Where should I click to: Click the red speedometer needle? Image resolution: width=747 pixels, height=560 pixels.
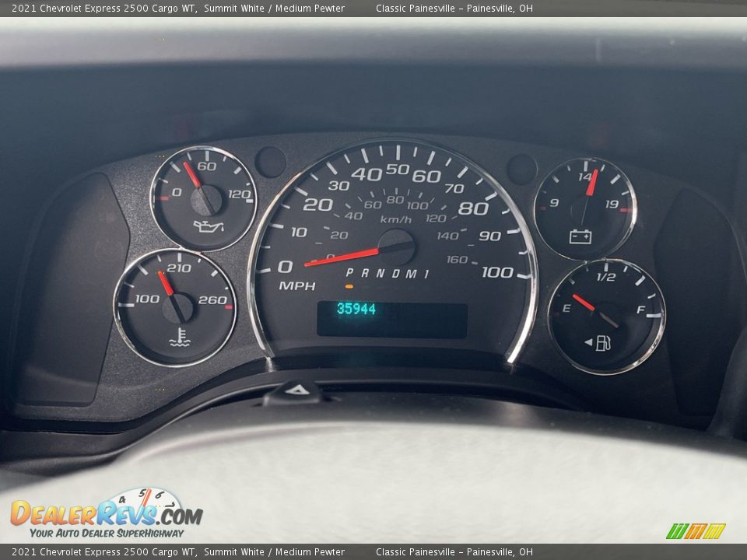coord(342,257)
